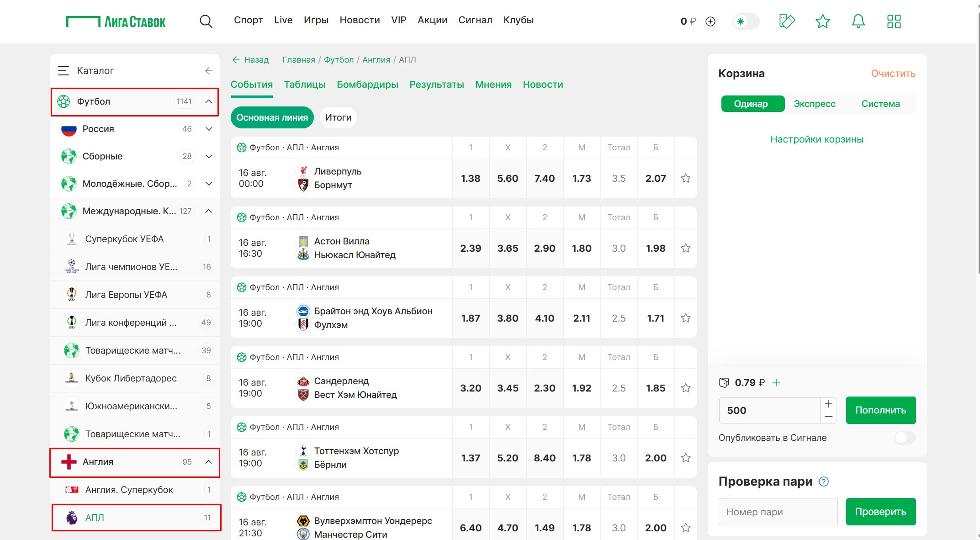980x540 pixels.
Task: Open the apps grid icon
Action: click(894, 21)
